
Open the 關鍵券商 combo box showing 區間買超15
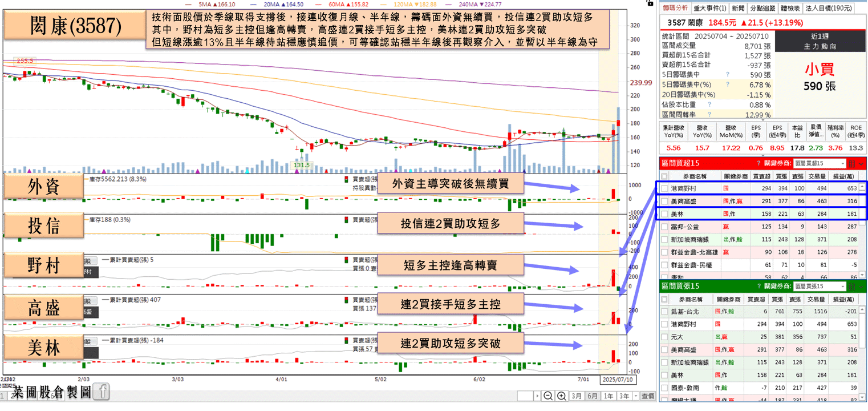pos(820,164)
